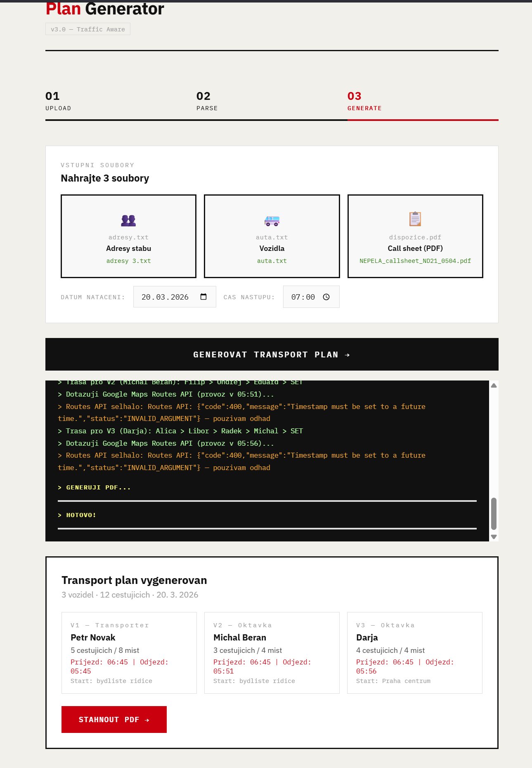Image resolution: width=532 pixels, height=768 pixels.
Task: Click the Stahnout PDF button
Action: pos(114,719)
